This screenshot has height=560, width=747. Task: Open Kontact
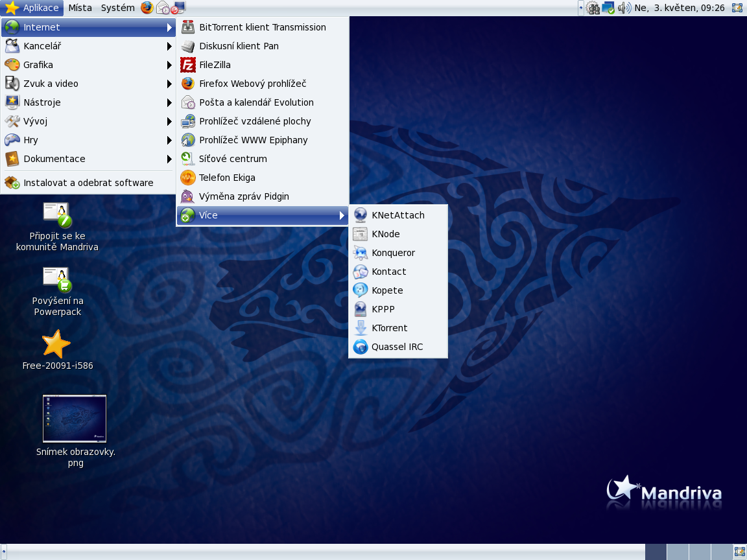[398, 272]
